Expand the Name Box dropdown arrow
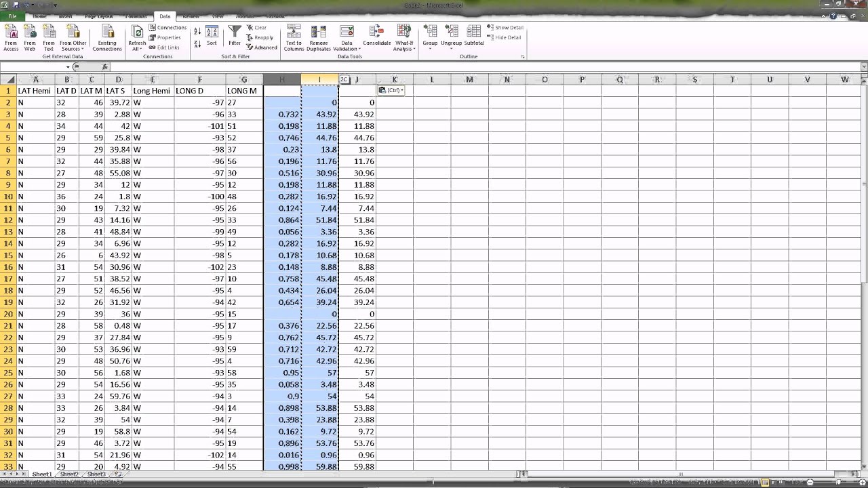 68,67
